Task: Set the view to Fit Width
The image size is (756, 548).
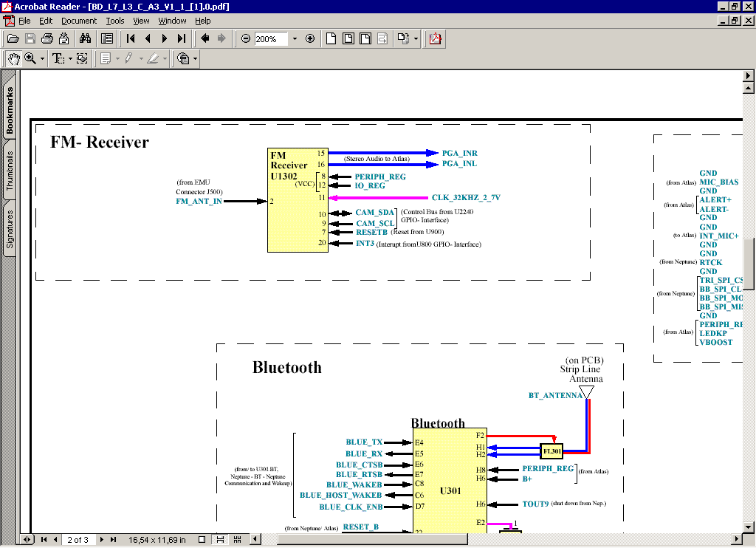Action: point(365,38)
